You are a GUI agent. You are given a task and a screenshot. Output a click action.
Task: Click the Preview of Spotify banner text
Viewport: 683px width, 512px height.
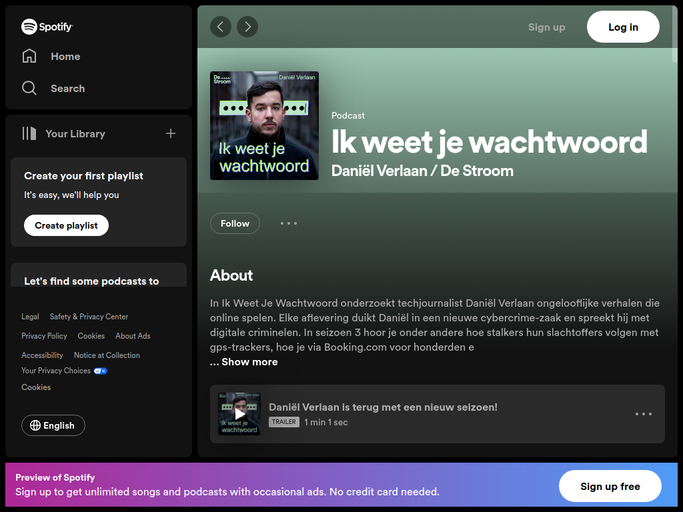tap(55, 478)
